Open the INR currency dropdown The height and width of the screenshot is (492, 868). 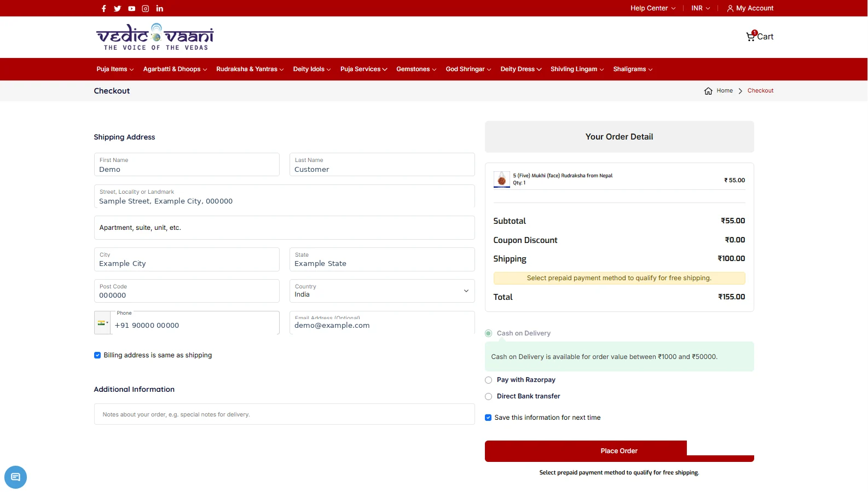point(701,8)
